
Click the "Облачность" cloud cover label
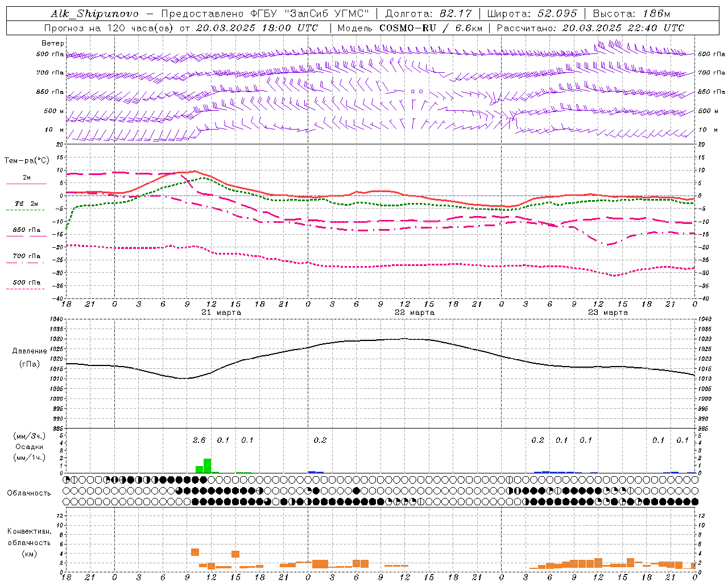pos(29,493)
